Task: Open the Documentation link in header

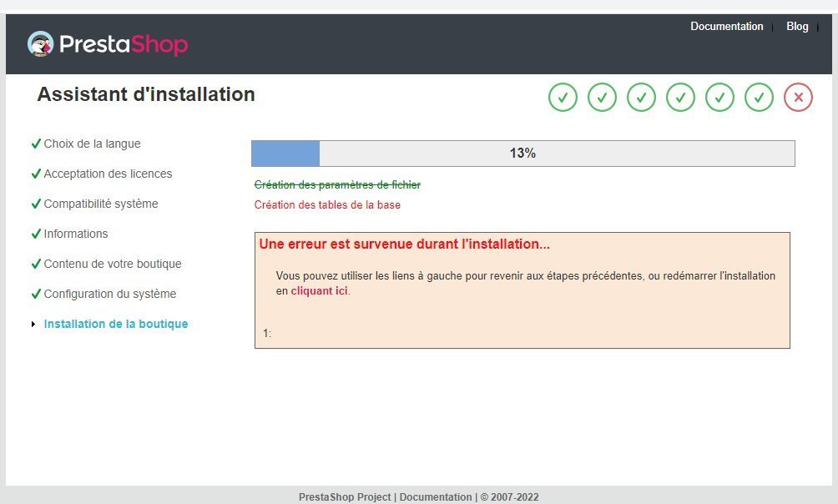Action: click(727, 26)
